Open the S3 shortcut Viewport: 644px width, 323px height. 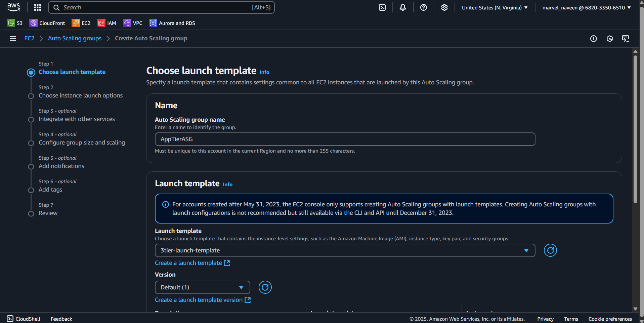click(x=15, y=23)
